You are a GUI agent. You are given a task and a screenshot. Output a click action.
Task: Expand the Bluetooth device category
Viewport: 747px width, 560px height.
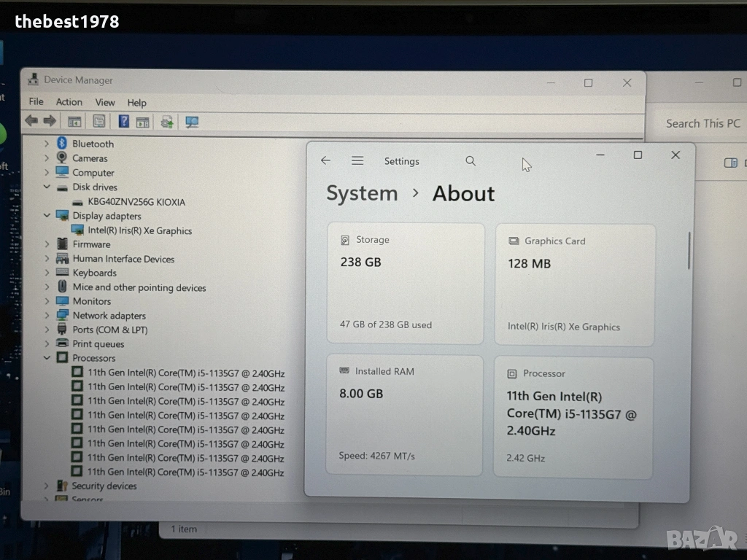tap(47, 144)
